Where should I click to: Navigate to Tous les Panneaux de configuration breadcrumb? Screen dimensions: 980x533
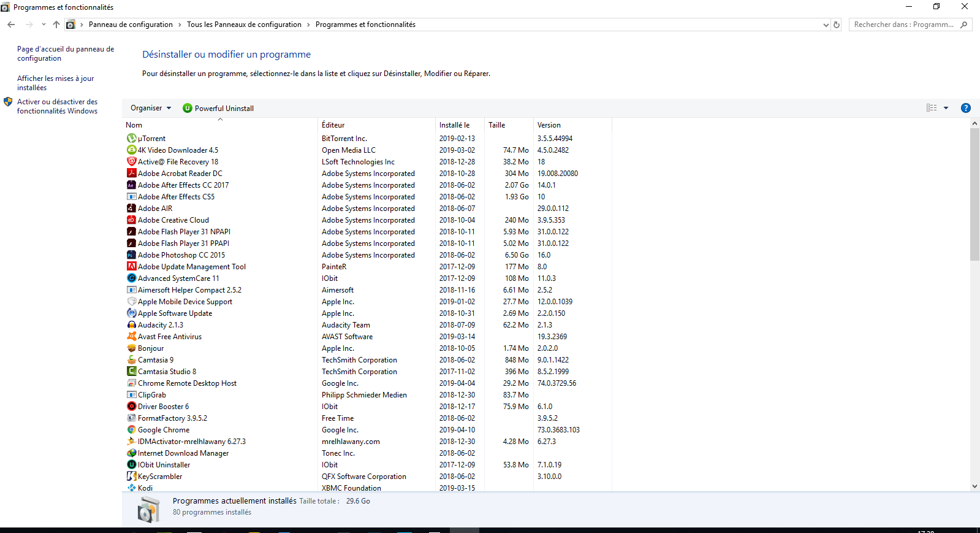(244, 25)
